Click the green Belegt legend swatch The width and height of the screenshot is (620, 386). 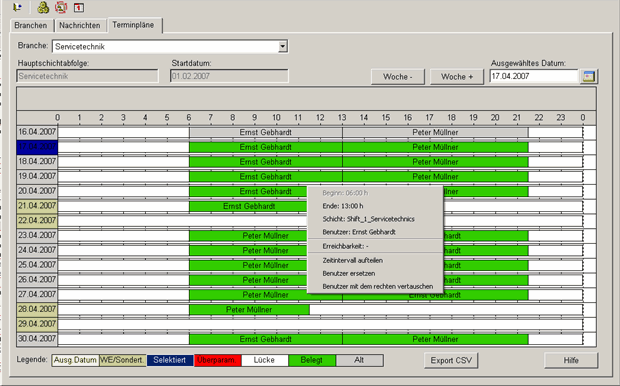click(312, 360)
